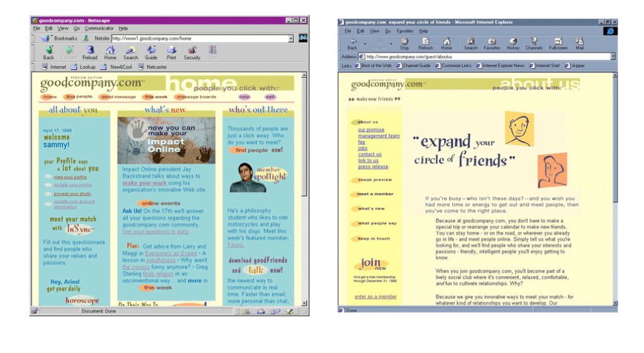The image size is (644, 353).
Task: Open History icon in Internet Explorer toolbar
Action: 513,43
